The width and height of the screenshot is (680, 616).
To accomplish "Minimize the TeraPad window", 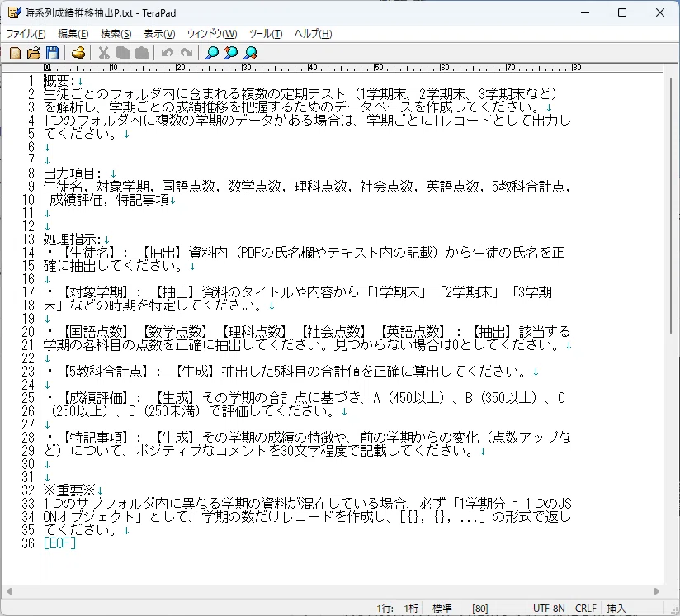I will click(x=585, y=12).
